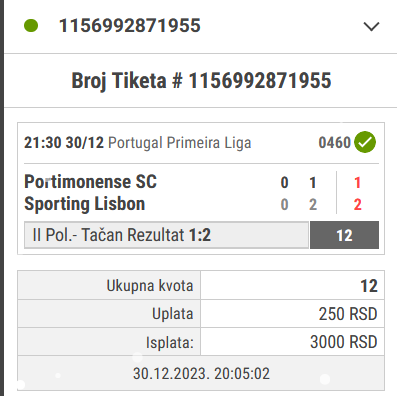
Task: Click the Isplata amount 3000 RSD
Action: point(343,342)
